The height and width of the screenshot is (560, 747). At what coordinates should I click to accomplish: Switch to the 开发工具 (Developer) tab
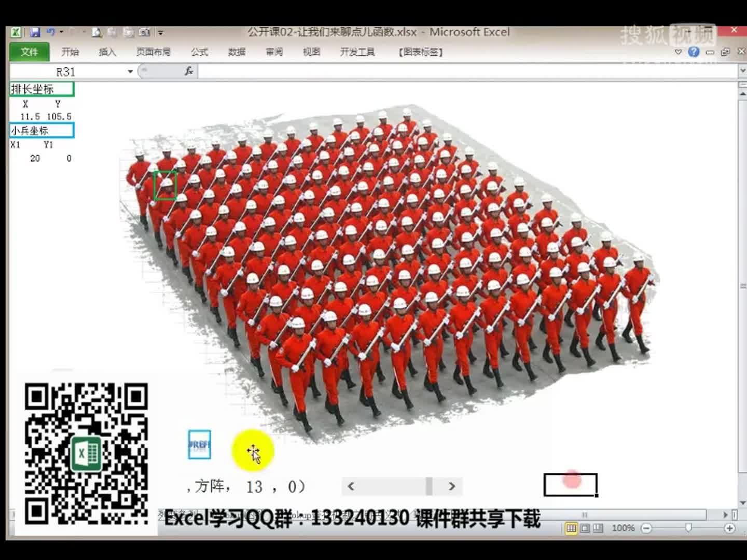pyautogui.click(x=357, y=52)
